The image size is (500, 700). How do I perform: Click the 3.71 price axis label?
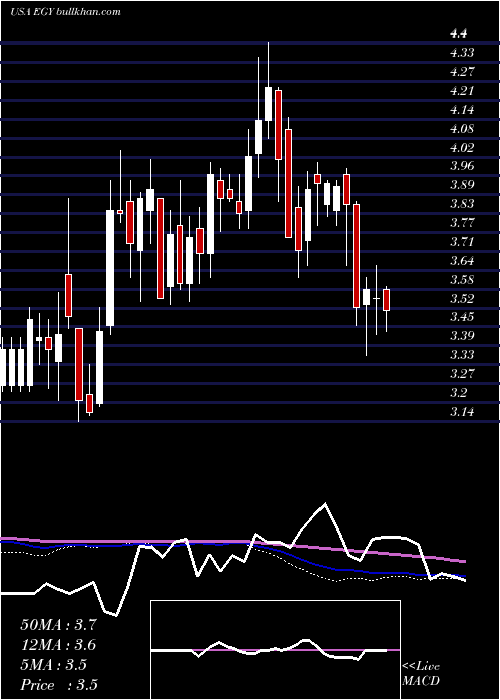(462, 242)
